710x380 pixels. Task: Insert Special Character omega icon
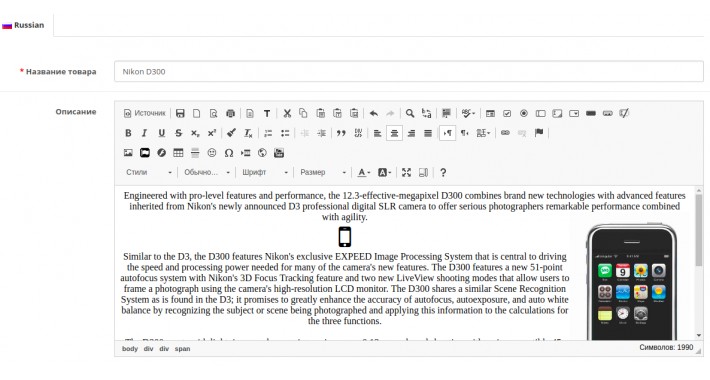click(x=229, y=153)
